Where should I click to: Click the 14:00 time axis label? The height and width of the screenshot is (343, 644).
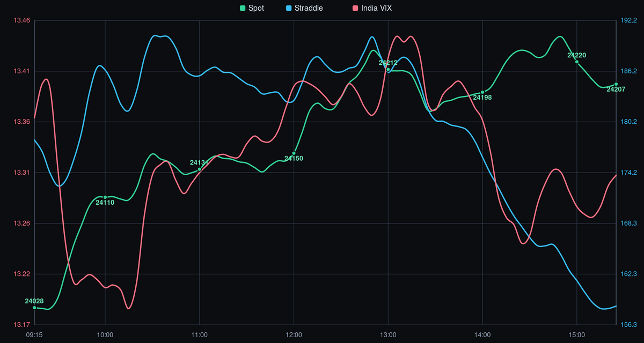pos(482,335)
